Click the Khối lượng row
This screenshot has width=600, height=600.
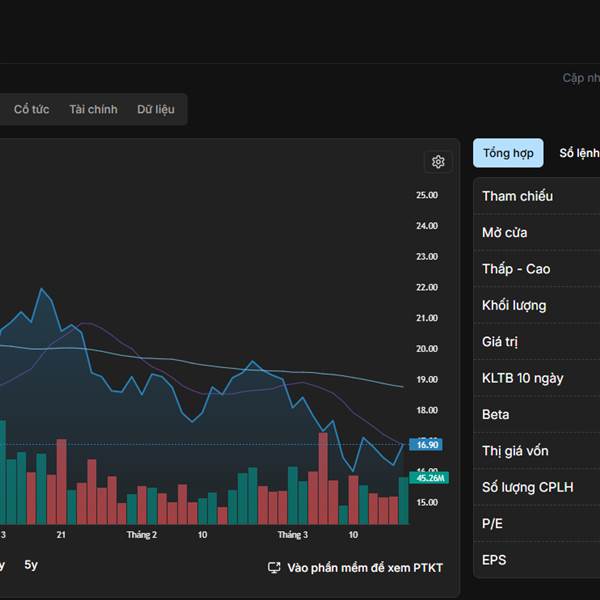[538, 305]
